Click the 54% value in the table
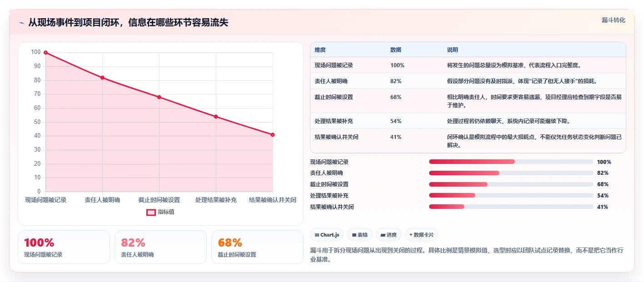Image resolution: width=644 pixels, height=282 pixels. pyautogui.click(x=395, y=121)
